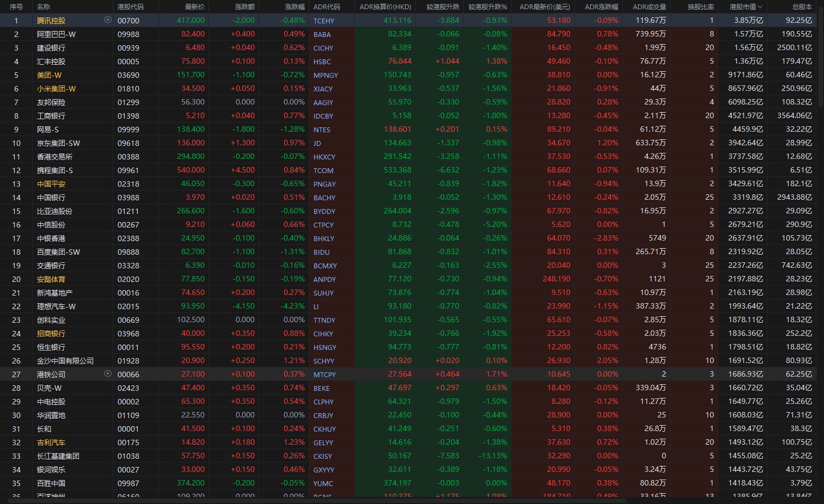Click ADR code BABA

tap(322, 34)
